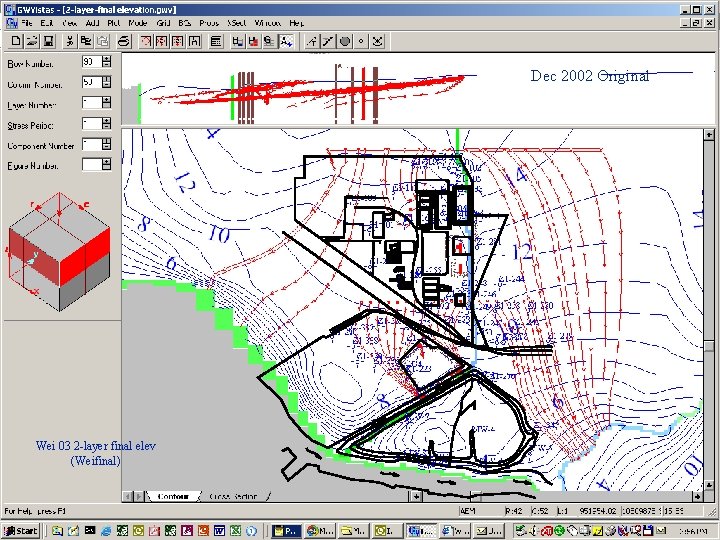The height and width of the screenshot is (540, 720).
Task: Click the Cut scissors icon
Action: tap(70, 41)
